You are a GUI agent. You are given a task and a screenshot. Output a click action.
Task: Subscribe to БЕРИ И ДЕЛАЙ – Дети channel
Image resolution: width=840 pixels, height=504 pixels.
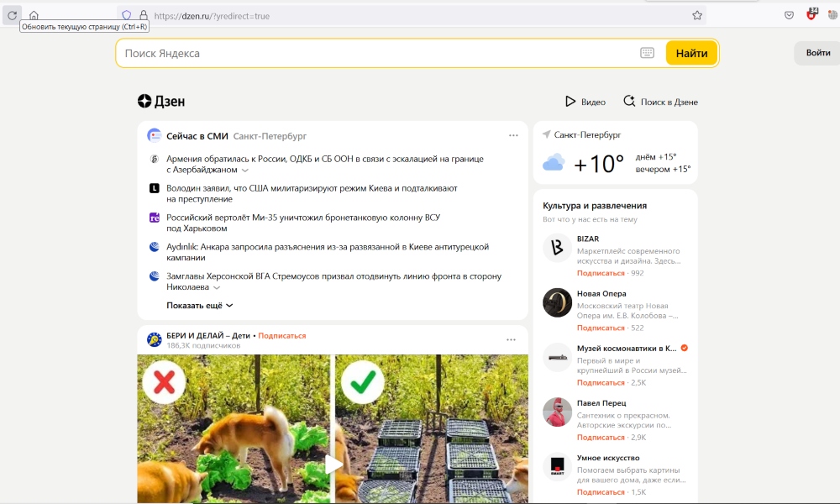click(281, 336)
